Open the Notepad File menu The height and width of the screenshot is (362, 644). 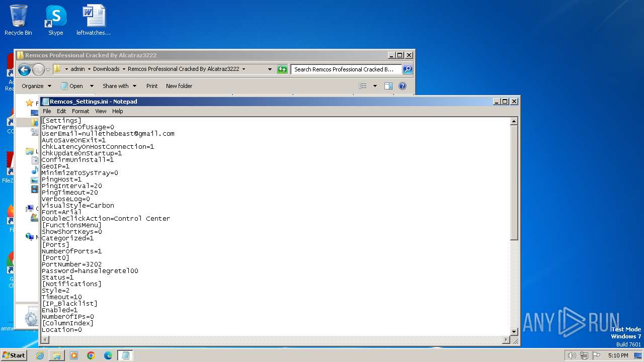tap(47, 111)
